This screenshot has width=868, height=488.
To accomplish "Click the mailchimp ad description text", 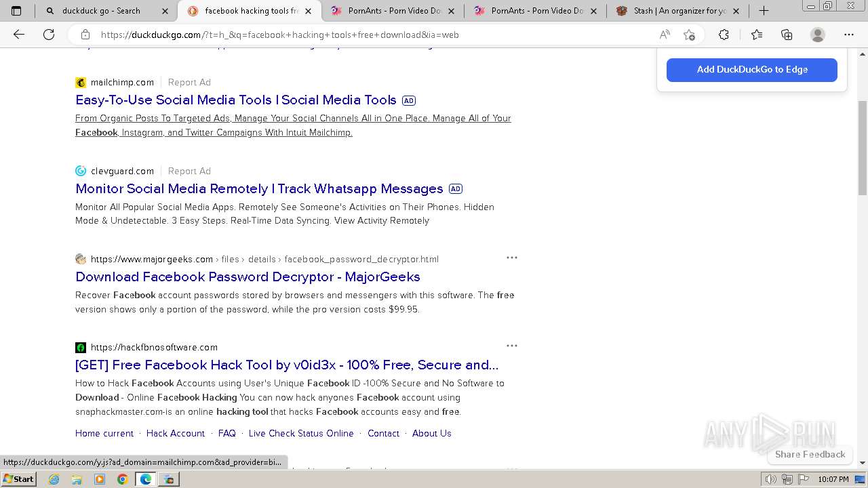I will point(293,125).
